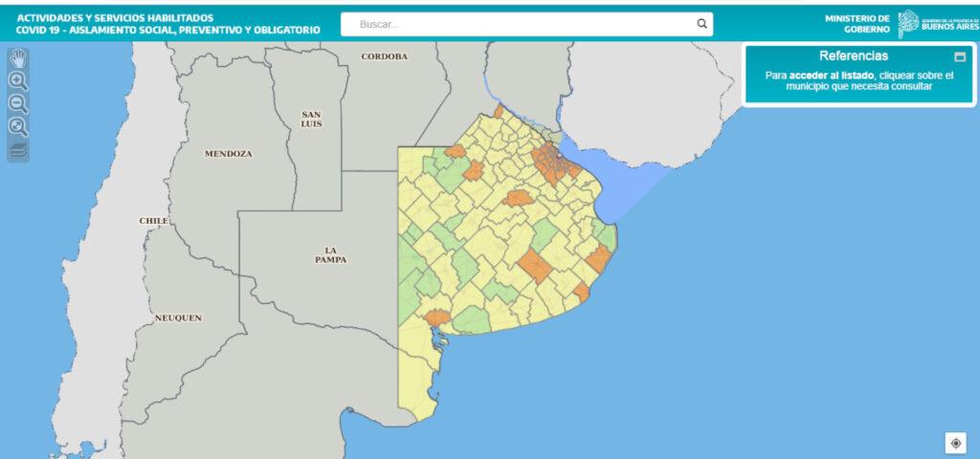Click the Mendoza province label
The image size is (980, 459).
(x=228, y=153)
